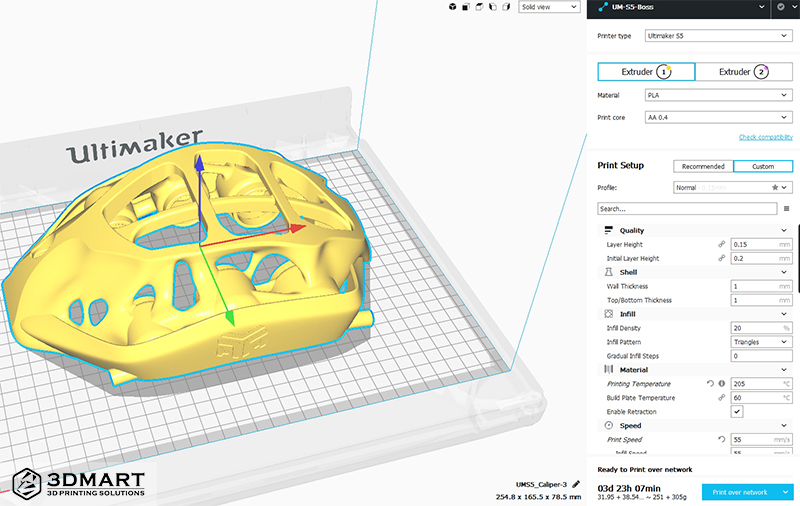The height and width of the screenshot is (506, 800).
Task: Select the Extruder 2 tab
Action: [x=743, y=72]
